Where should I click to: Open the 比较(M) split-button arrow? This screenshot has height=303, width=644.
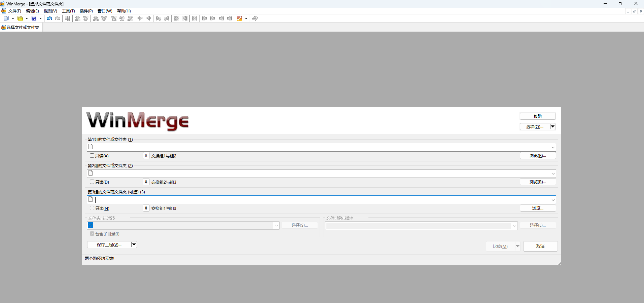517,247
